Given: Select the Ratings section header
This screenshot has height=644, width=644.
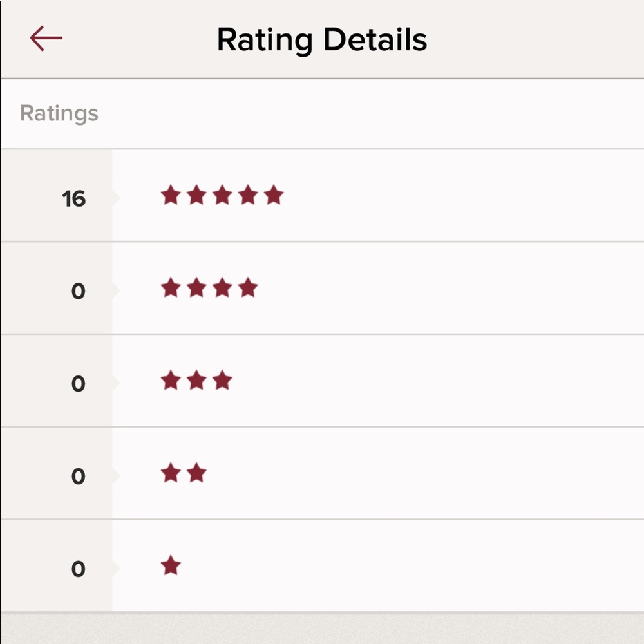Looking at the screenshot, I should click(x=60, y=113).
